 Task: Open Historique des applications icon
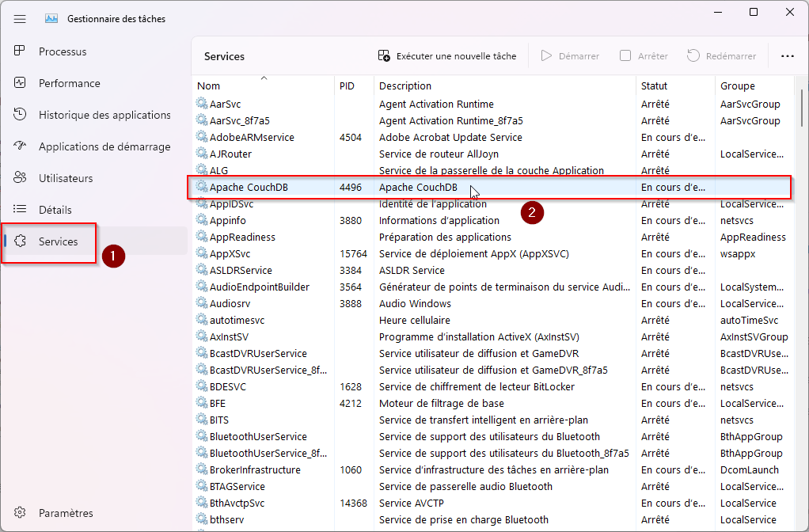(x=20, y=114)
